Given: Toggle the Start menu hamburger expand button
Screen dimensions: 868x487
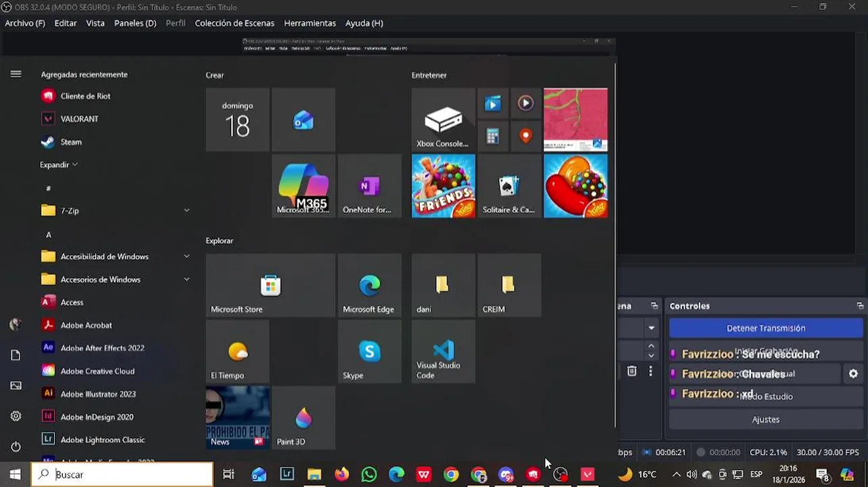Looking at the screenshot, I should [16, 74].
